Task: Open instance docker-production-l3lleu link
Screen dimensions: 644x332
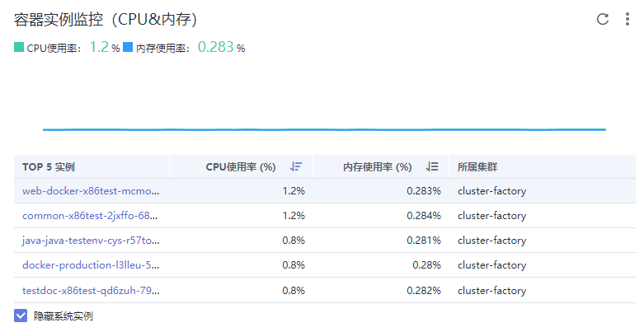Action: coord(91,265)
